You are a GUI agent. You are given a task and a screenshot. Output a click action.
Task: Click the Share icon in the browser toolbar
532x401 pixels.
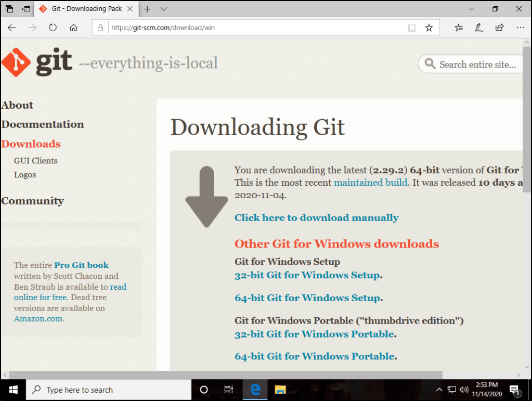pos(499,28)
